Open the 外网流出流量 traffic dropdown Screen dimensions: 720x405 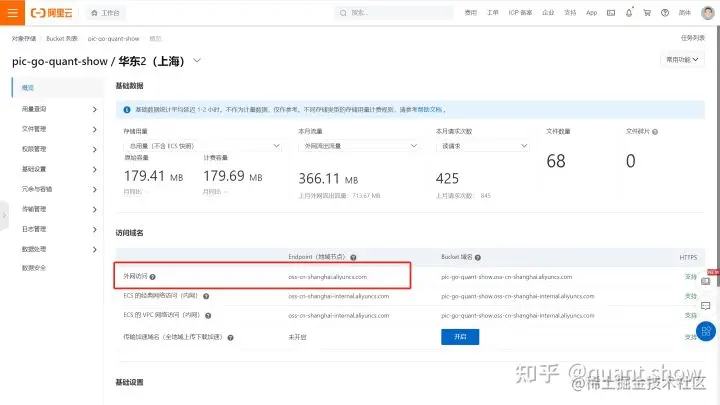pyautogui.click(x=359, y=146)
